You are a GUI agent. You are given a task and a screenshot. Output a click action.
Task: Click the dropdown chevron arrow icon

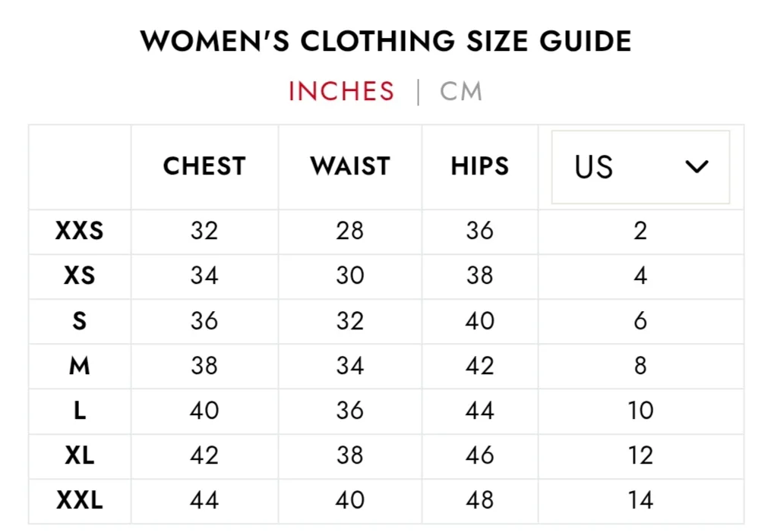click(x=696, y=167)
